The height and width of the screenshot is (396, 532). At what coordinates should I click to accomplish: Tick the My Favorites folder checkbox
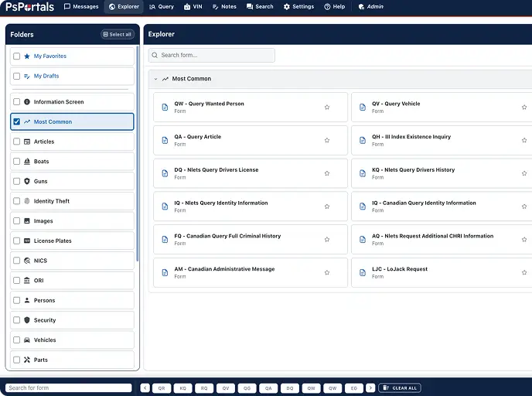(x=17, y=56)
